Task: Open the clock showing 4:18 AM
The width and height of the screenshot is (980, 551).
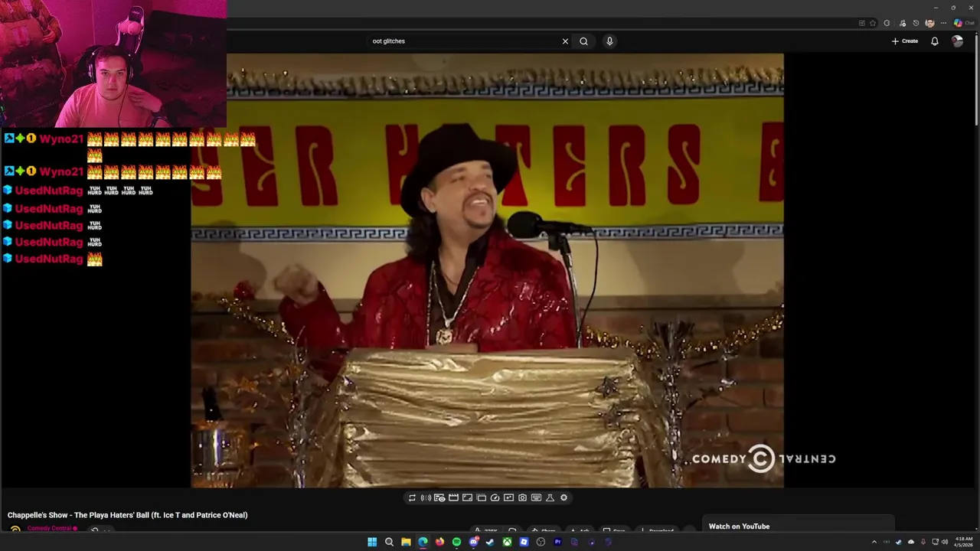Action: pos(963,542)
